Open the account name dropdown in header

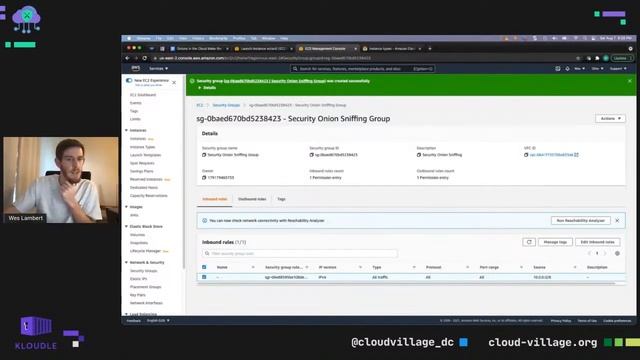[x=580, y=69]
